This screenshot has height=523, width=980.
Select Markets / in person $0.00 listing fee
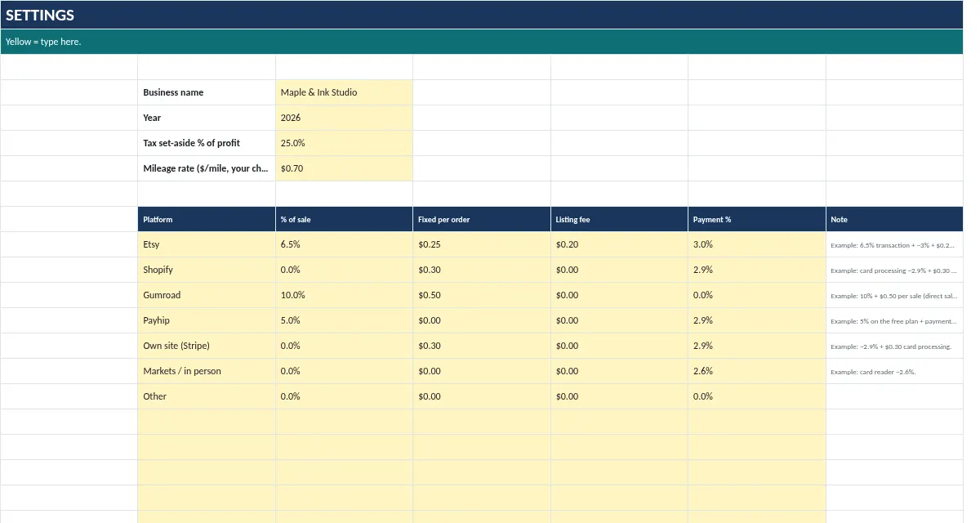pyautogui.click(x=619, y=371)
